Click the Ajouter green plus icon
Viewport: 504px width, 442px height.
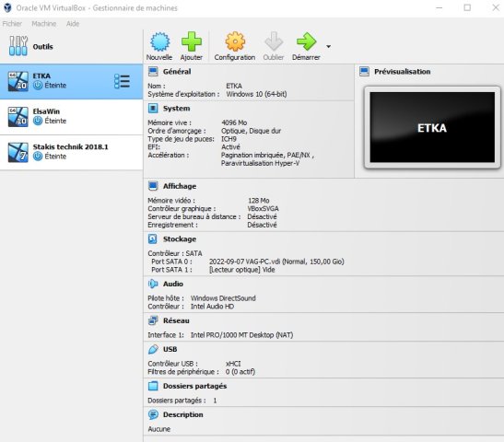[x=192, y=41]
